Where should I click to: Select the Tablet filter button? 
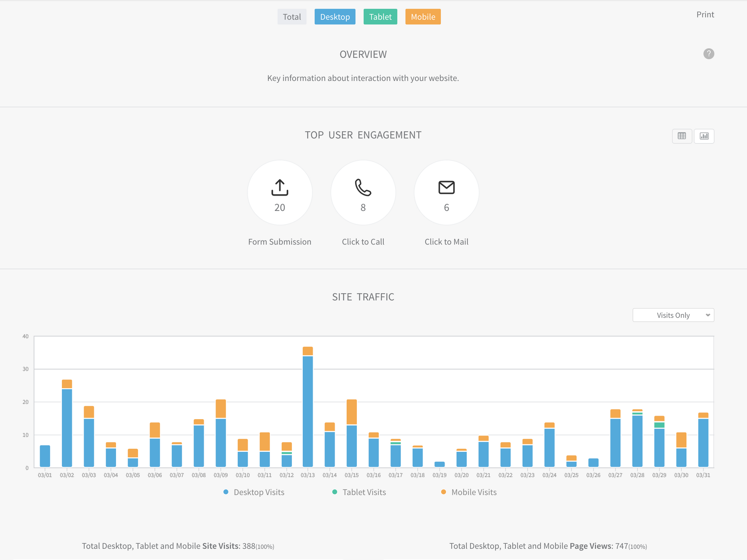[380, 17]
